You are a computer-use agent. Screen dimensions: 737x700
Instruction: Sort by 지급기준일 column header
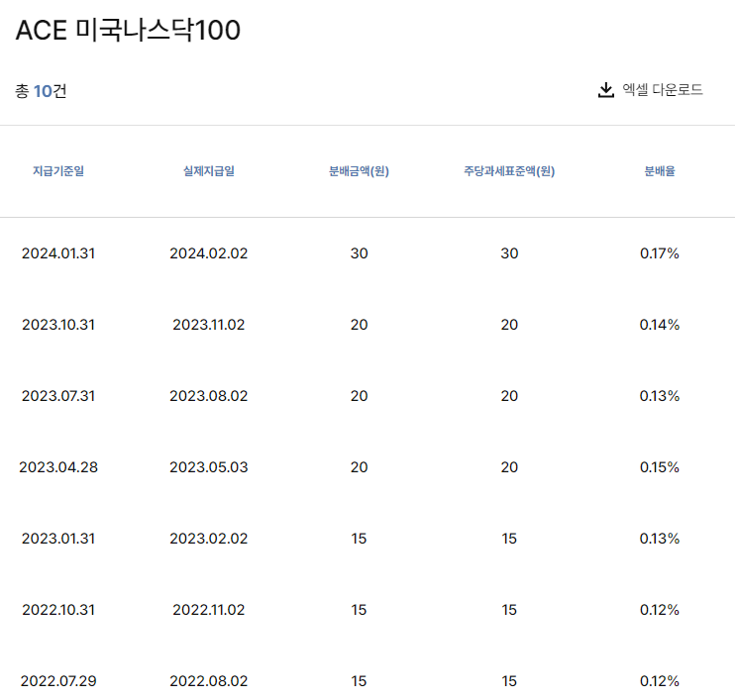point(58,171)
